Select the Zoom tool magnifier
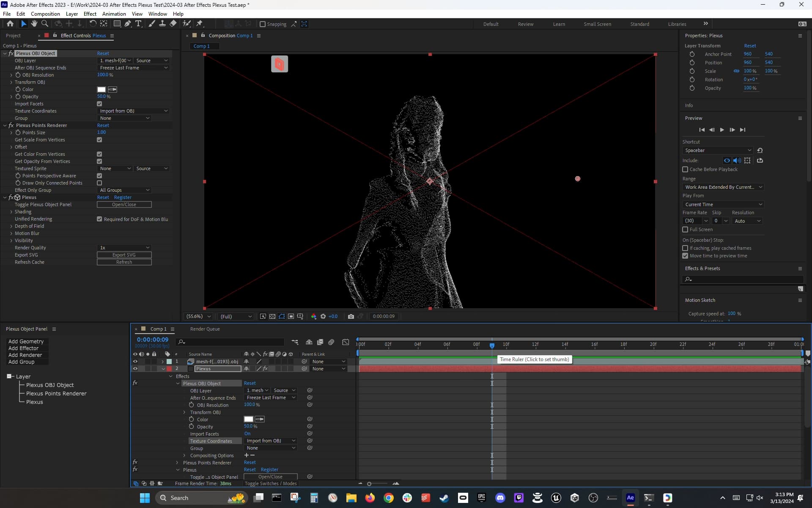Image resolution: width=812 pixels, height=508 pixels. (44, 24)
